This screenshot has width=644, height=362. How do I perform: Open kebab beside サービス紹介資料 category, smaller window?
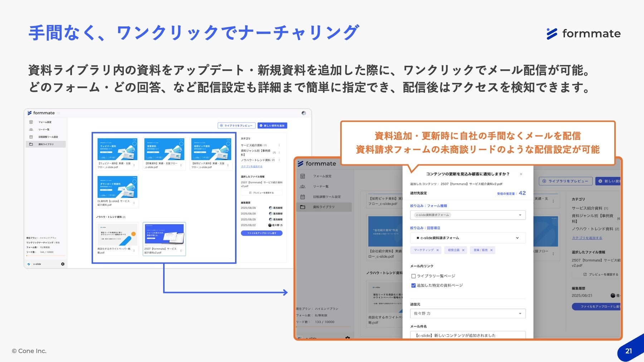click(x=279, y=145)
